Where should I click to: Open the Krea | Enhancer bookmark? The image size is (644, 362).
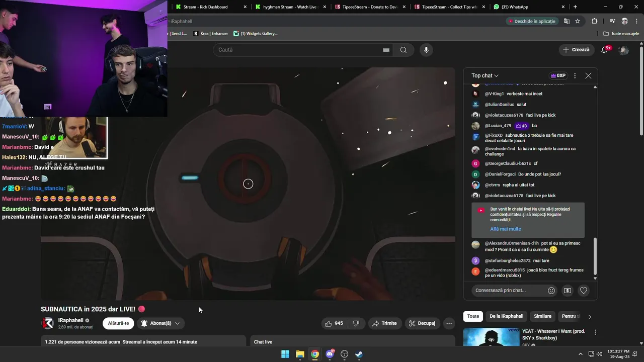click(x=211, y=34)
